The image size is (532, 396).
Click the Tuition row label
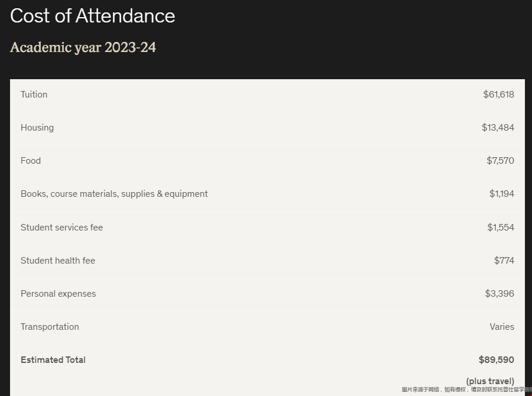coord(34,95)
